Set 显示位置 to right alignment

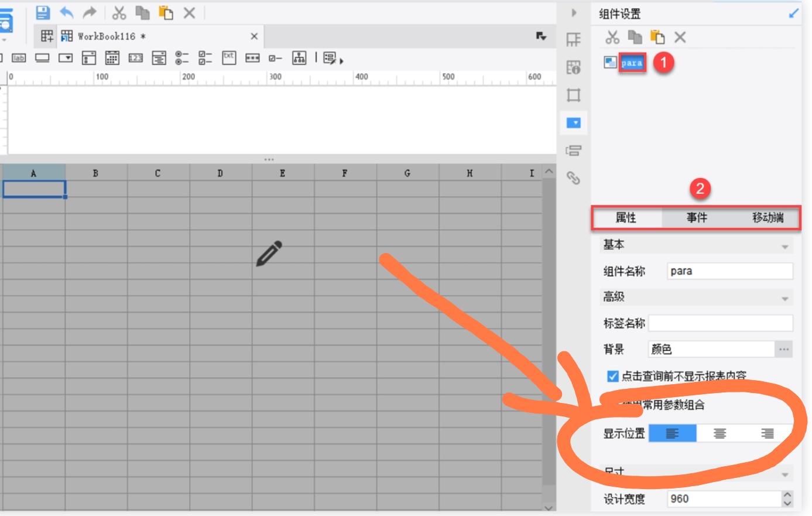[x=768, y=433]
